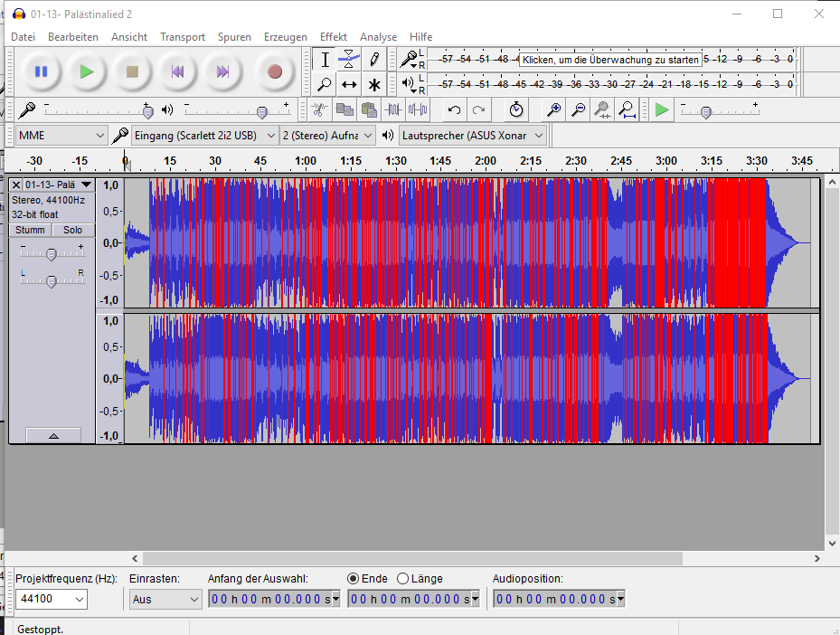Image resolution: width=840 pixels, height=635 pixels.
Task: Open the Bearbeiten menu
Action: tap(73, 37)
